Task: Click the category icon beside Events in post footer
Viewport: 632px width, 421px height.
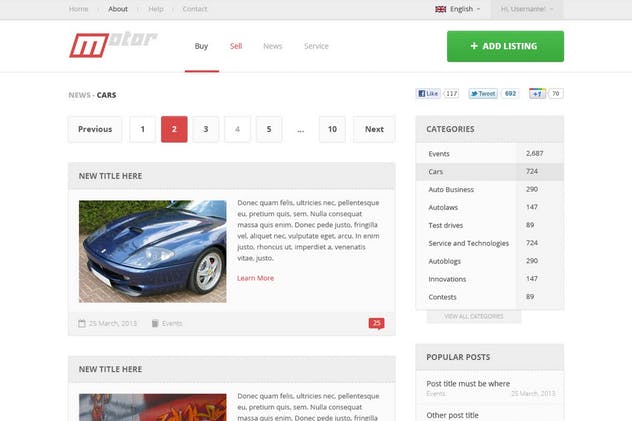Action: tap(155, 323)
